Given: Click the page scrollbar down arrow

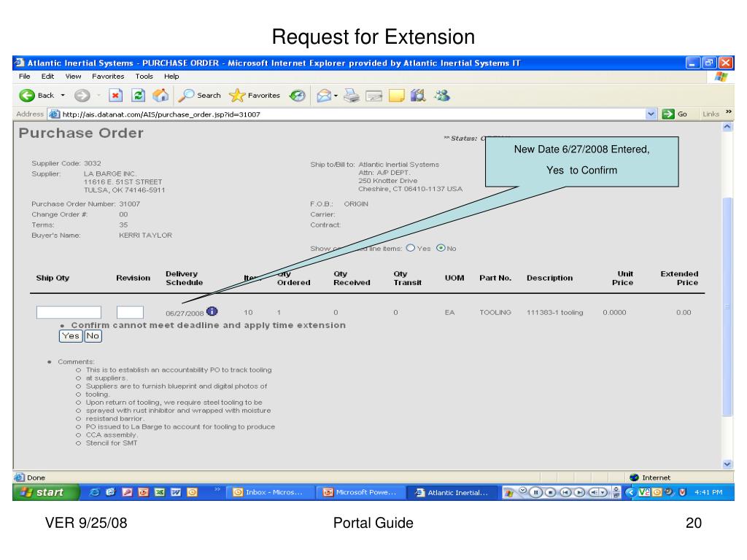Looking at the screenshot, I should click(727, 464).
